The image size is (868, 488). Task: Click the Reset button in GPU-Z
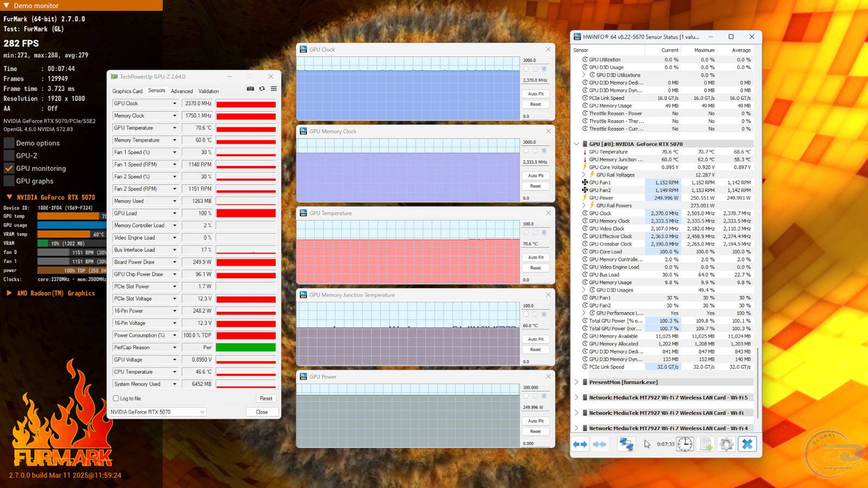266,399
